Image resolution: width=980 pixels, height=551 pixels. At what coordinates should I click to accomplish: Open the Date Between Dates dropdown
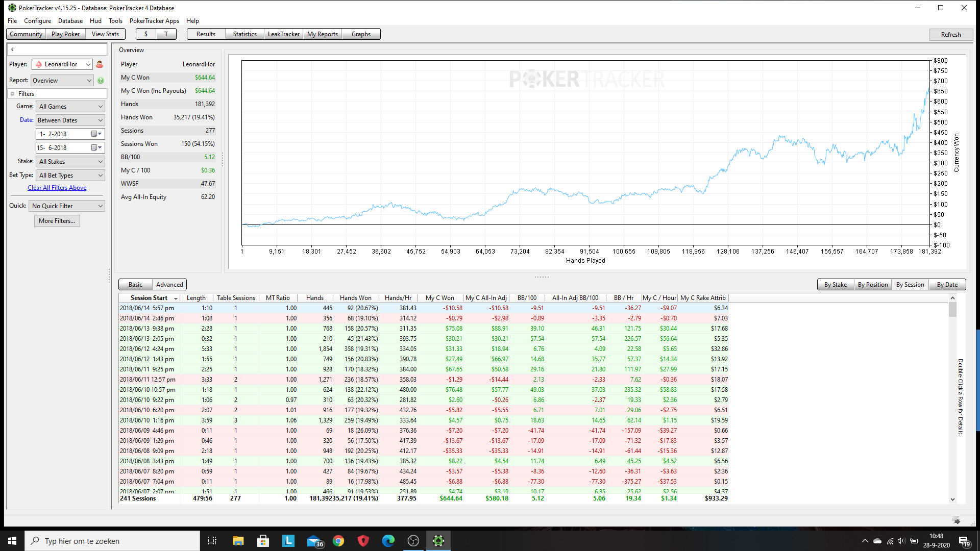(x=70, y=120)
